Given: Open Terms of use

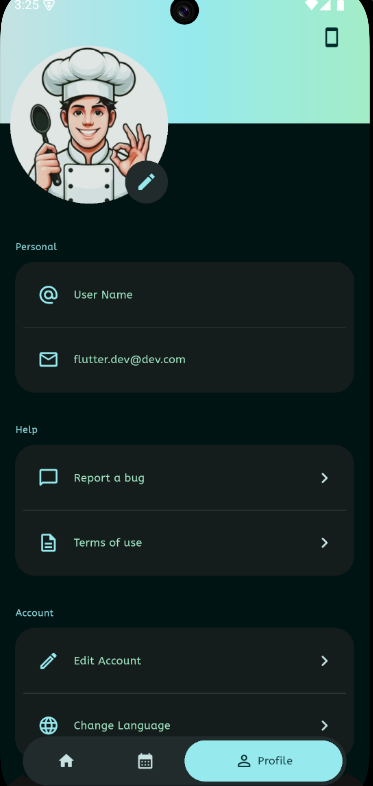Looking at the screenshot, I should [184, 543].
